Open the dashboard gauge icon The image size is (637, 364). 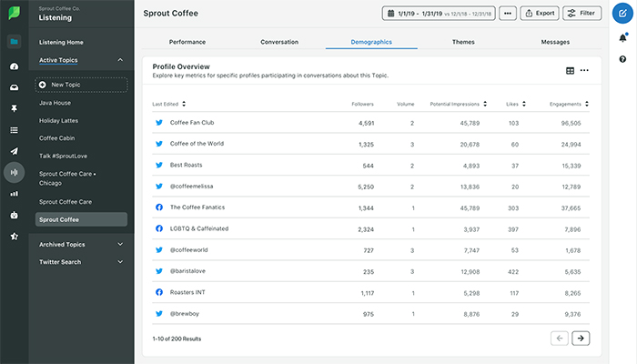tap(15, 66)
